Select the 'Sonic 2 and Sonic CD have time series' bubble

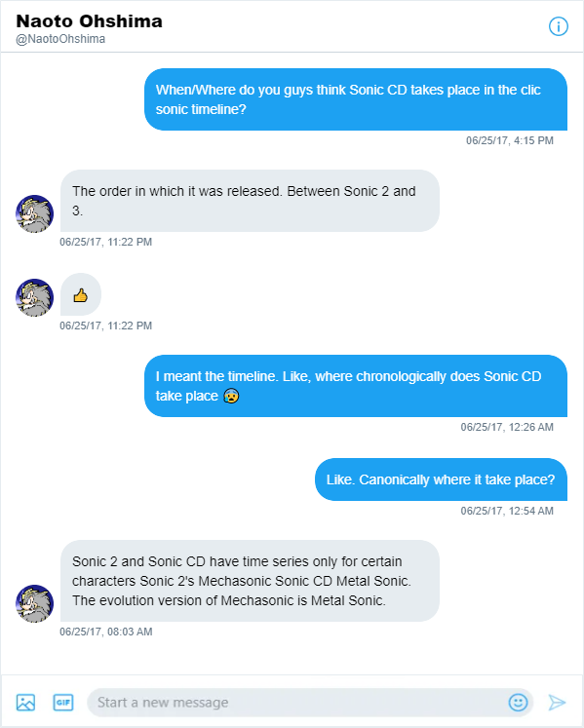(250, 581)
